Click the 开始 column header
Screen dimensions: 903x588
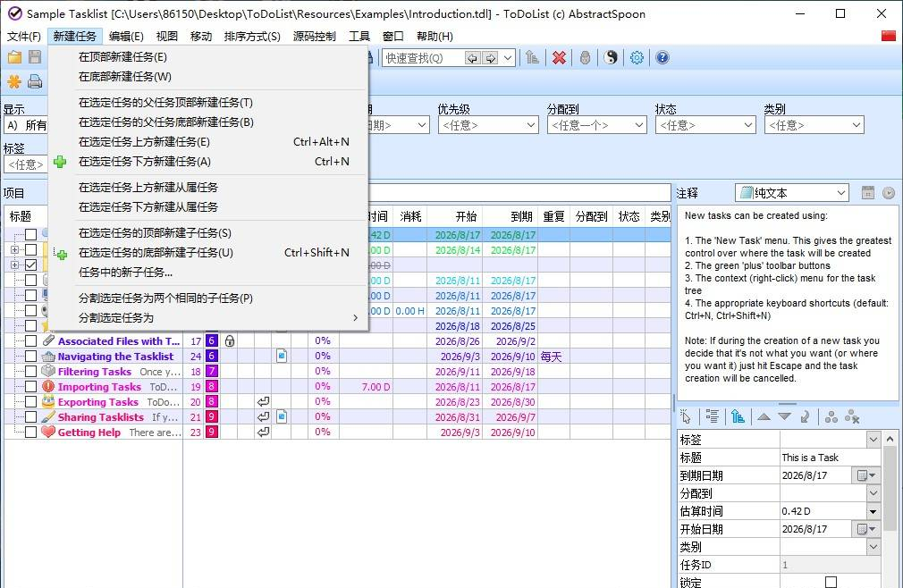pos(455,216)
